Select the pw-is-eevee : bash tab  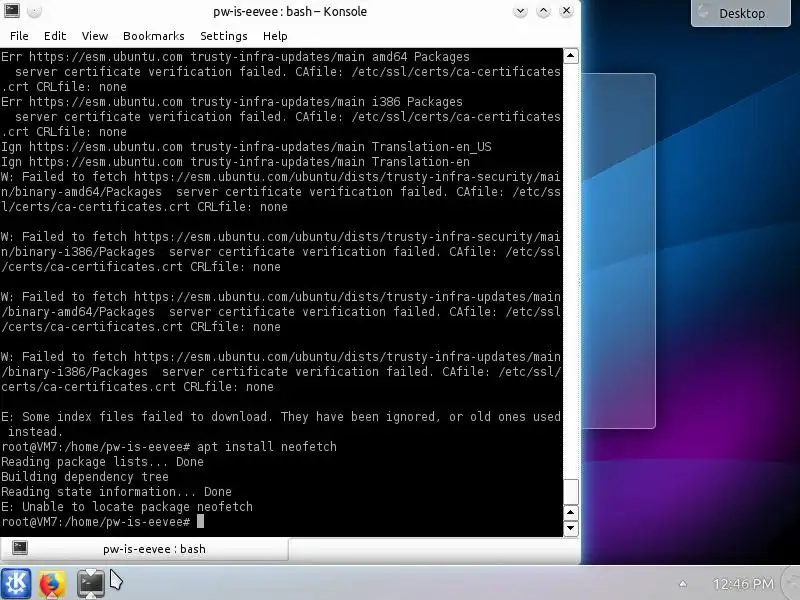[x=144, y=549]
